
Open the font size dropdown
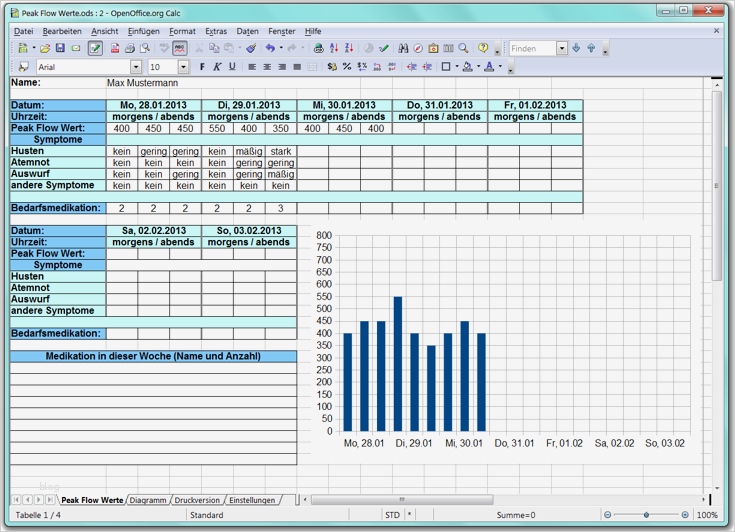pos(183,67)
